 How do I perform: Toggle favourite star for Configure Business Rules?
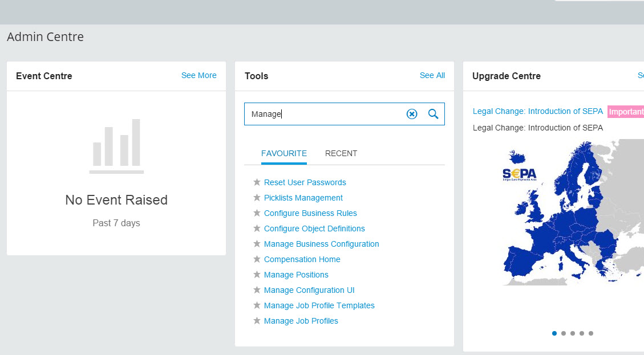pos(257,213)
